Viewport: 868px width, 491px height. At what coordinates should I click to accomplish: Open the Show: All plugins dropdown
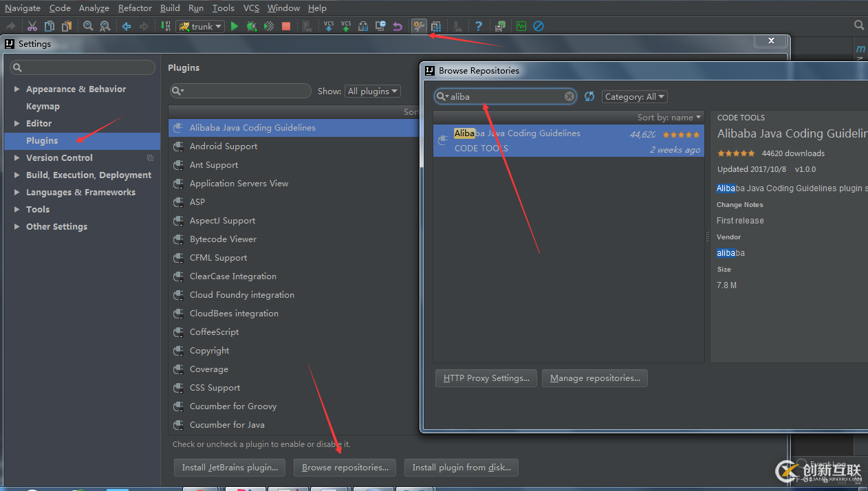[373, 91]
